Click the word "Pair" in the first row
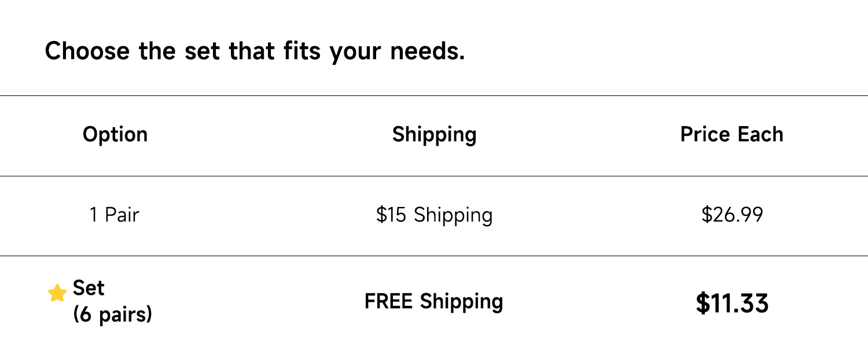868x347 pixels. pyautogui.click(x=122, y=215)
